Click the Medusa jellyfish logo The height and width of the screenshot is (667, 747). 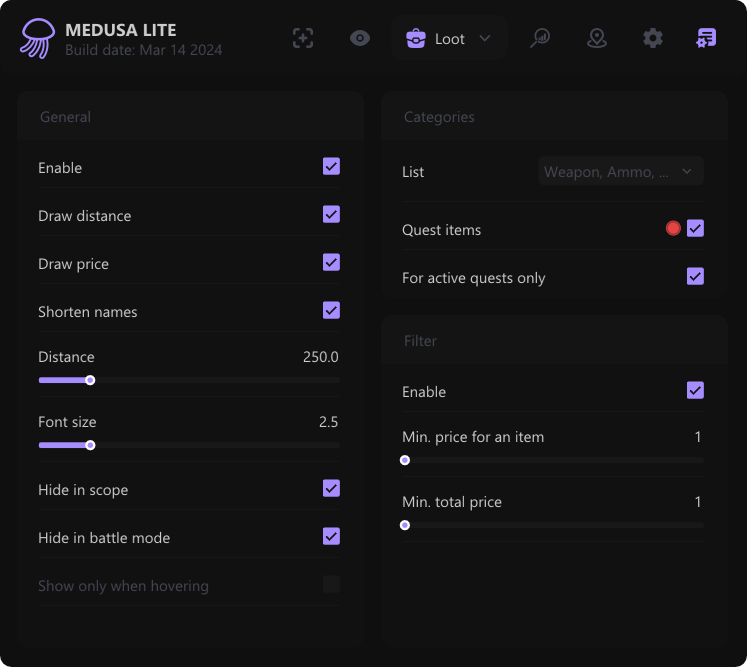point(38,38)
